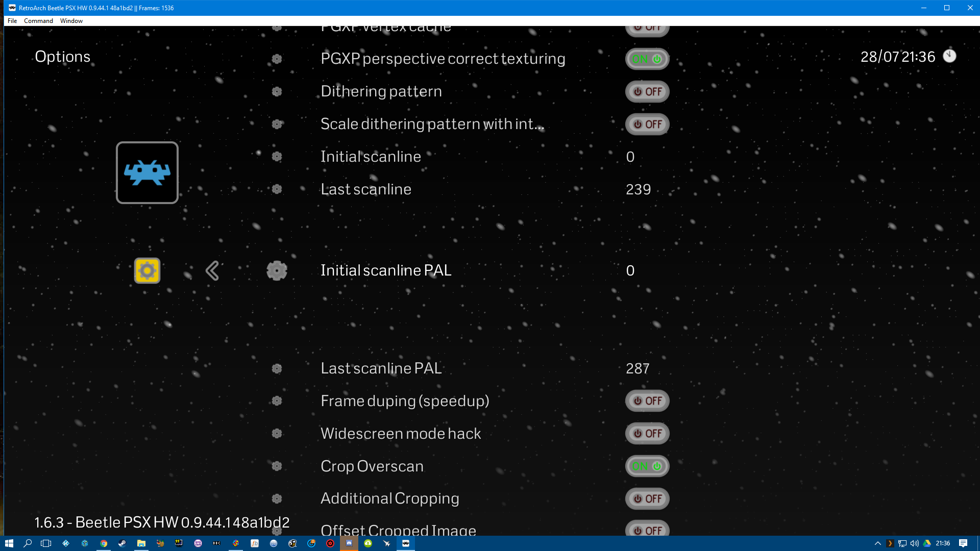
Task: Click the yellow settings gear icon
Action: point(147,270)
